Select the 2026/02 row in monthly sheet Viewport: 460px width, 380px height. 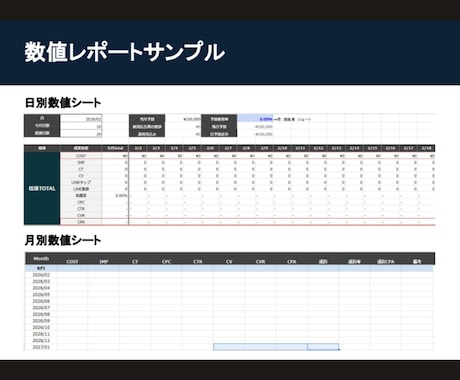[x=229, y=275]
